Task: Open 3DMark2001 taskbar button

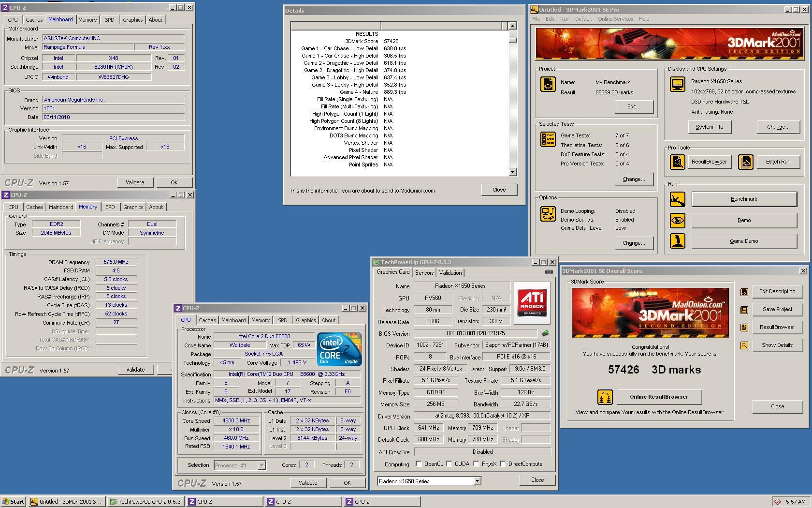Action: click(66, 502)
